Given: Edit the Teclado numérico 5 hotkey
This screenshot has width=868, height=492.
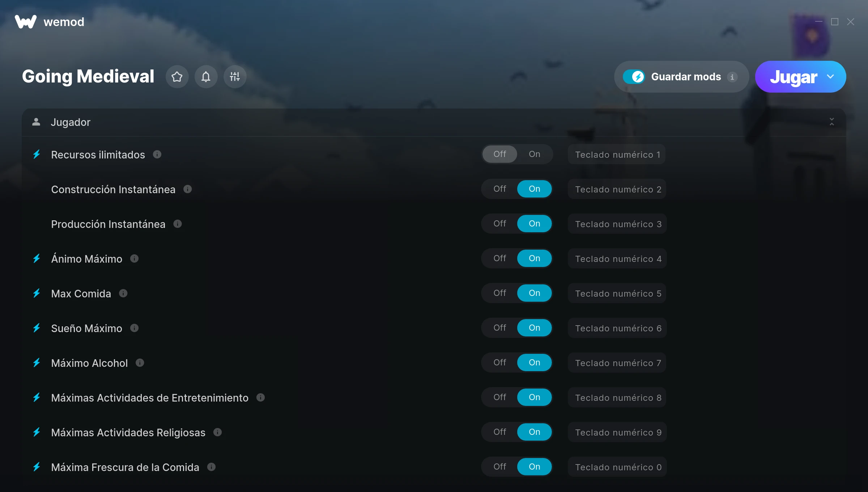Looking at the screenshot, I should (x=617, y=293).
